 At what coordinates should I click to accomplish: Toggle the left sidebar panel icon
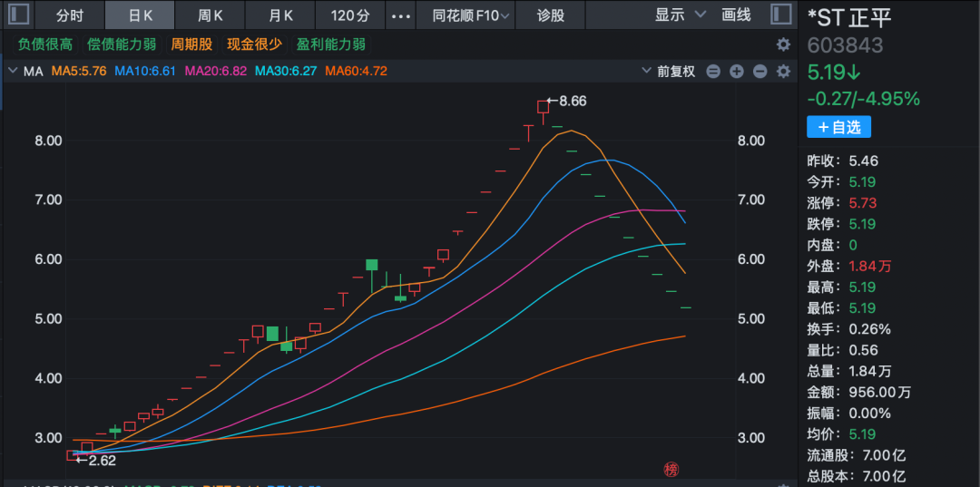coord(19,15)
